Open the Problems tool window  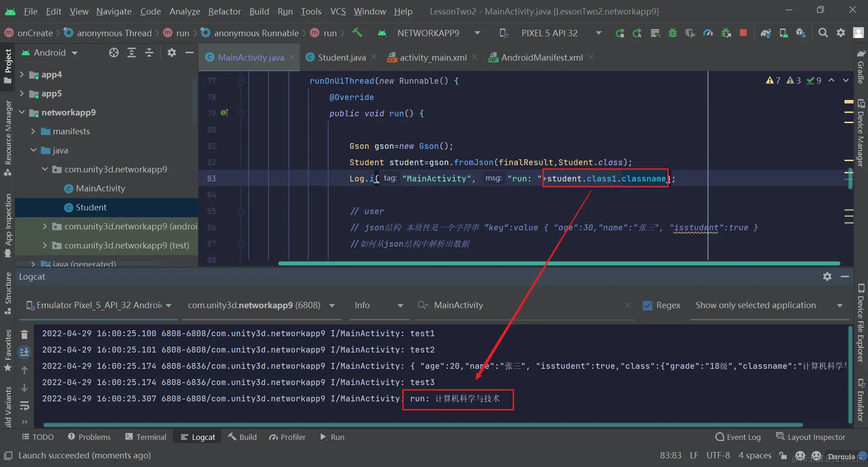pos(89,437)
